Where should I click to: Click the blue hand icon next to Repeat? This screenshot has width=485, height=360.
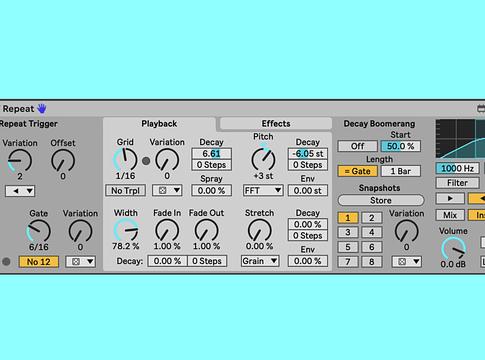pyautogui.click(x=42, y=109)
